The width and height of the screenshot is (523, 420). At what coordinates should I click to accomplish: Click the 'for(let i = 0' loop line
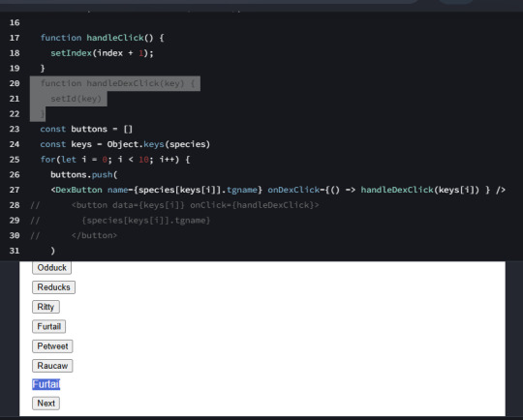click(x=115, y=160)
